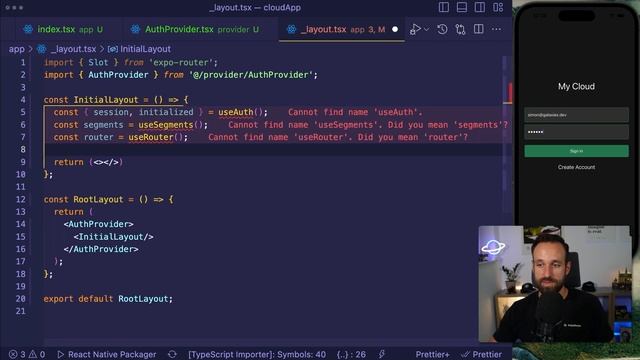The height and width of the screenshot is (360, 640).
Task: Click the status bar icon after 26
Action: tap(382, 354)
